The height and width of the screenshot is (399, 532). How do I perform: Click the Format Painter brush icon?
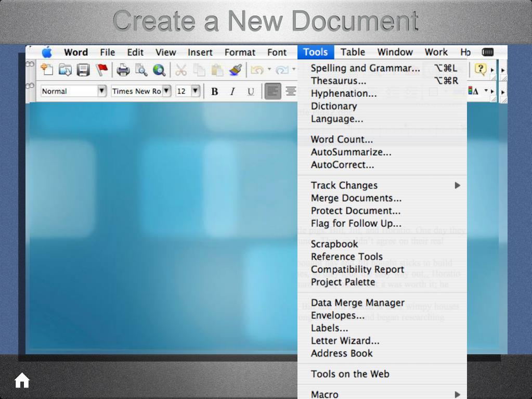click(235, 70)
